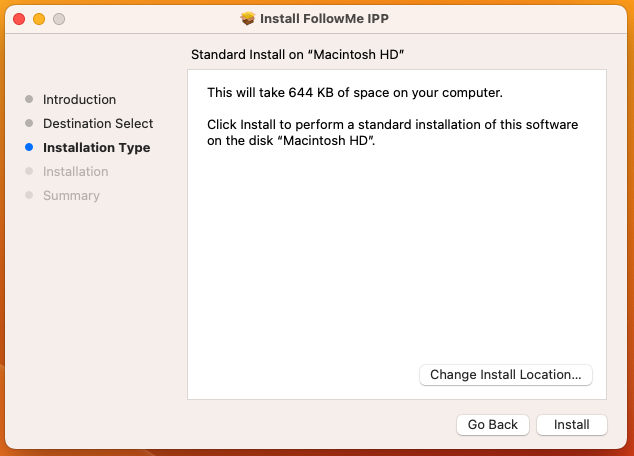This screenshot has height=456, width=634.
Task: Click the package box icon in title bar
Action: pyautogui.click(x=247, y=18)
